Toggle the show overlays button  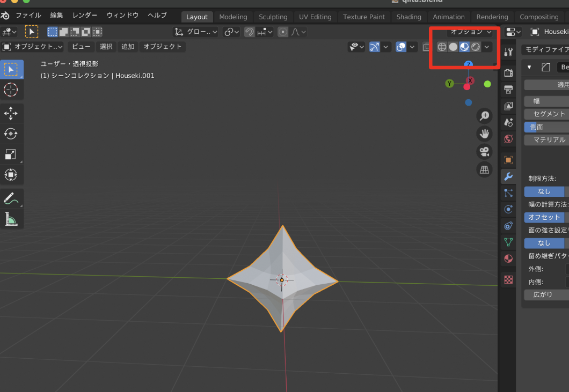(x=401, y=47)
